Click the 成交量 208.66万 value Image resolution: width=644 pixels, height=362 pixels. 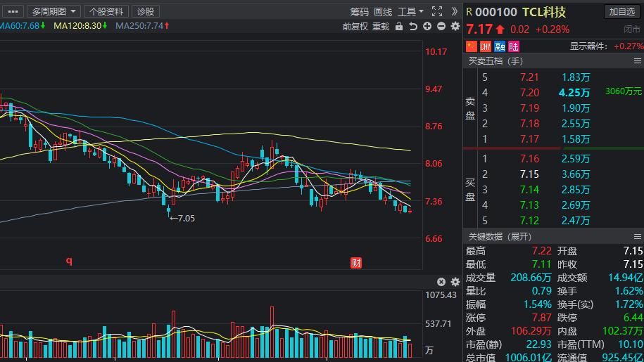[531, 278]
